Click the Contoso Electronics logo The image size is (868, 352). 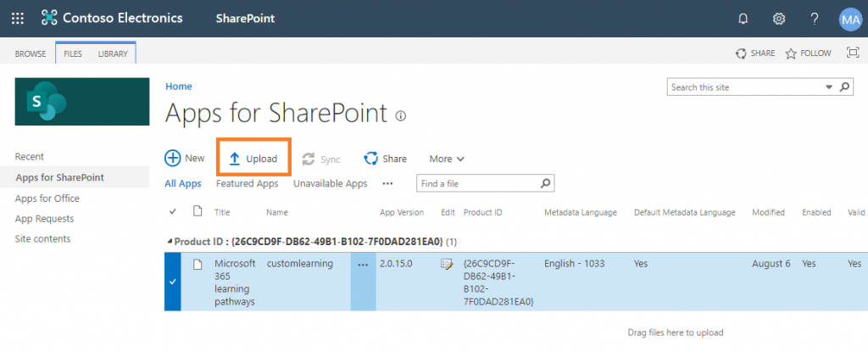pos(112,19)
